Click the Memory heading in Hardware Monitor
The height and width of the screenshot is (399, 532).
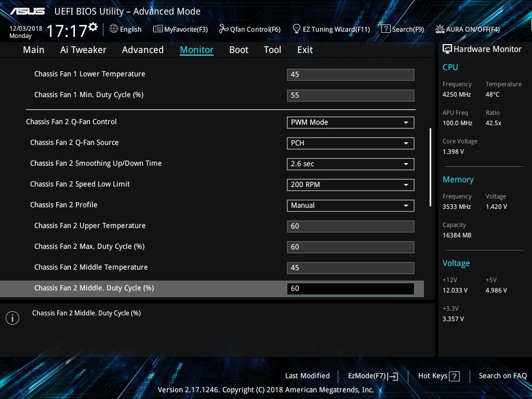click(458, 179)
